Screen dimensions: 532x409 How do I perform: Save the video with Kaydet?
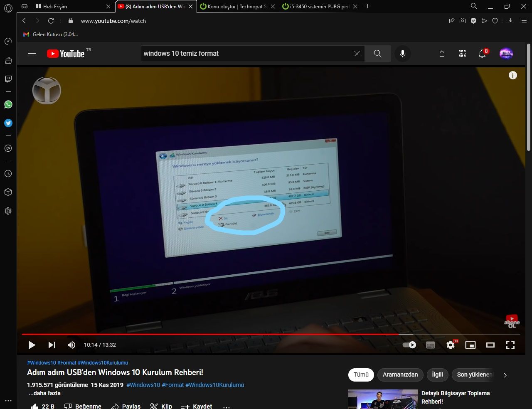click(197, 407)
